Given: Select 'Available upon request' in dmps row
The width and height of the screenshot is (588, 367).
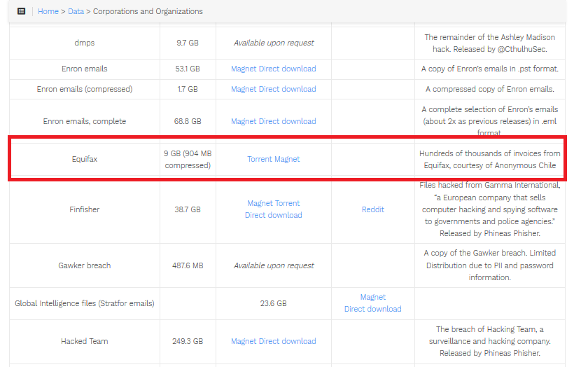Looking at the screenshot, I should pos(274,43).
